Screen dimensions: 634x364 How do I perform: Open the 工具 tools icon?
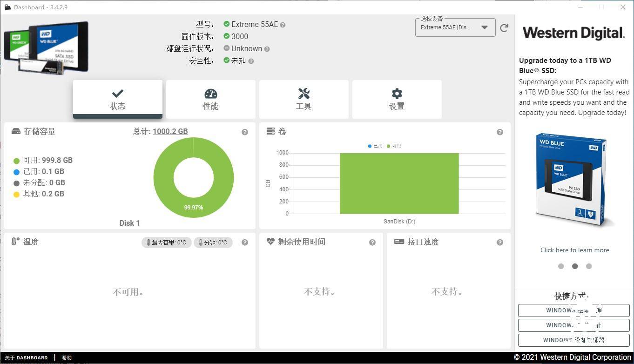304,94
